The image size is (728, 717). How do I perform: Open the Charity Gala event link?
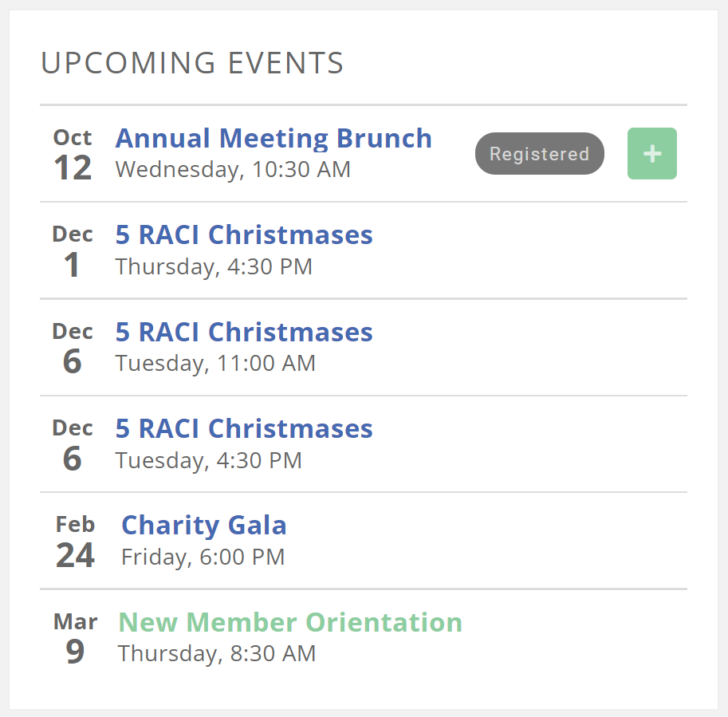203,526
